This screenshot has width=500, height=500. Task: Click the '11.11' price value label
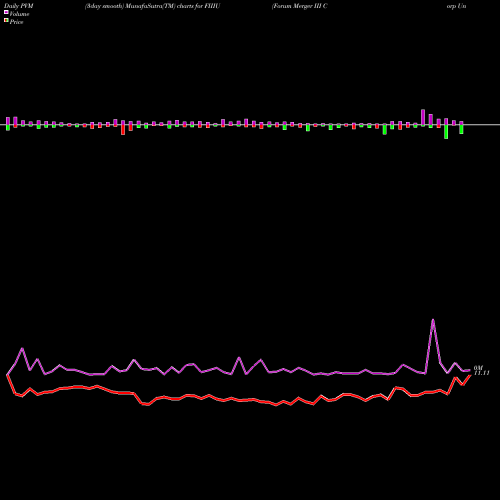tap(482, 373)
